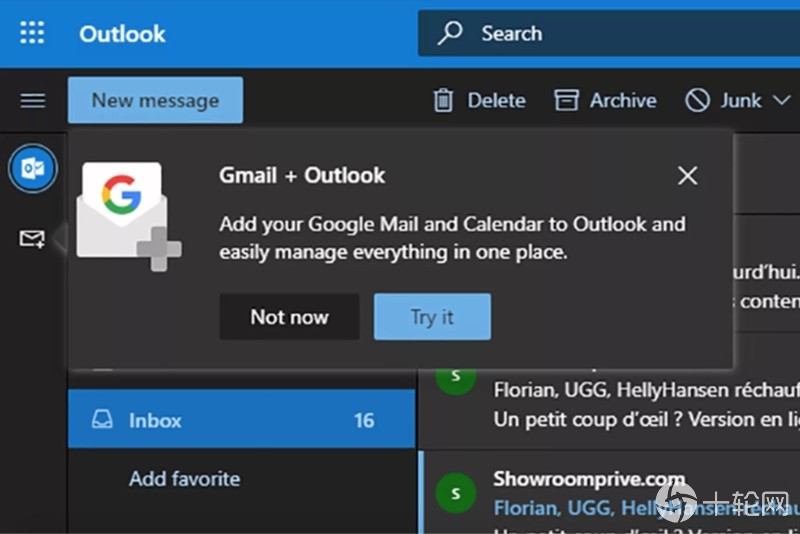Click the Archive label
This screenshot has height=534, width=800.
point(623,100)
